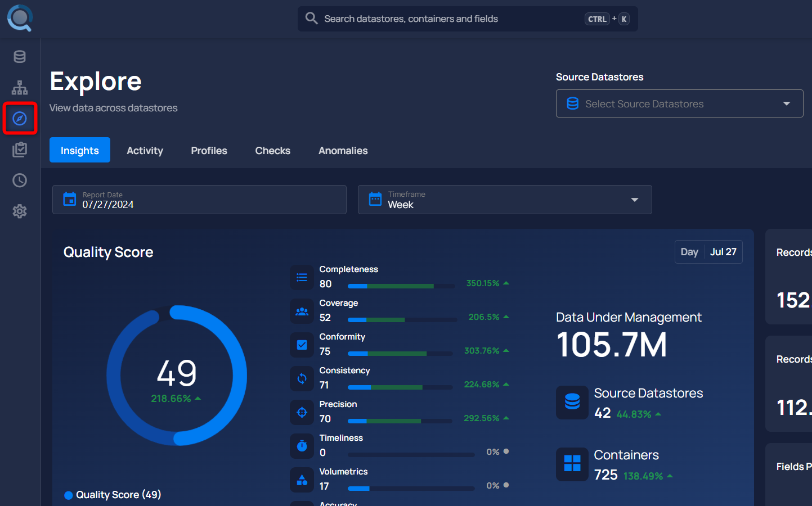Open the hierarchy tree sidebar icon
The height and width of the screenshot is (506, 812).
(20, 88)
